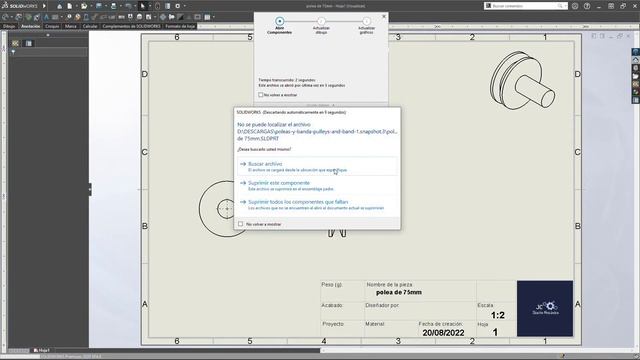Switch to the Calcular tab

(90, 26)
